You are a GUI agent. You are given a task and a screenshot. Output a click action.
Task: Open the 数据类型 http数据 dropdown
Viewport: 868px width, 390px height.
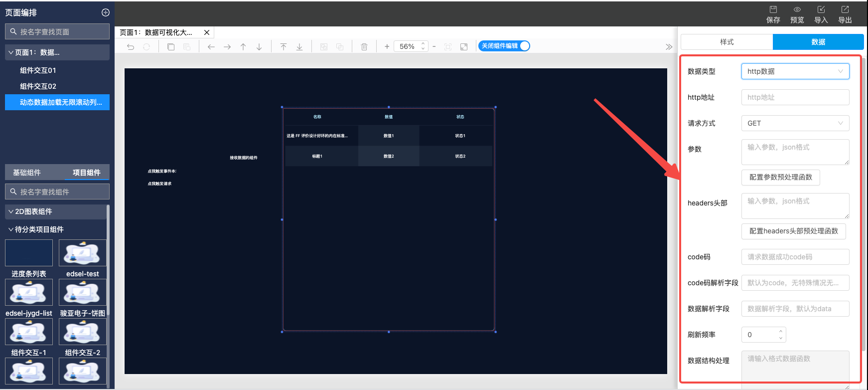click(x=795, y=71)
